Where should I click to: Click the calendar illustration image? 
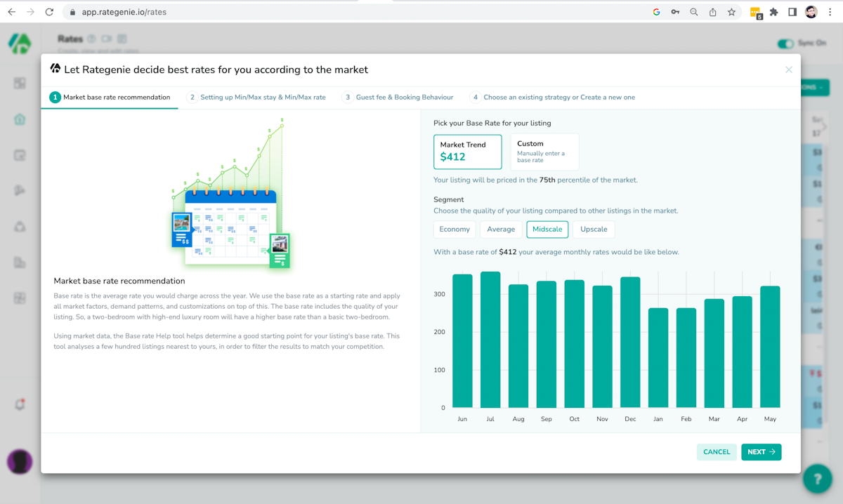click(x=230, y=194)
